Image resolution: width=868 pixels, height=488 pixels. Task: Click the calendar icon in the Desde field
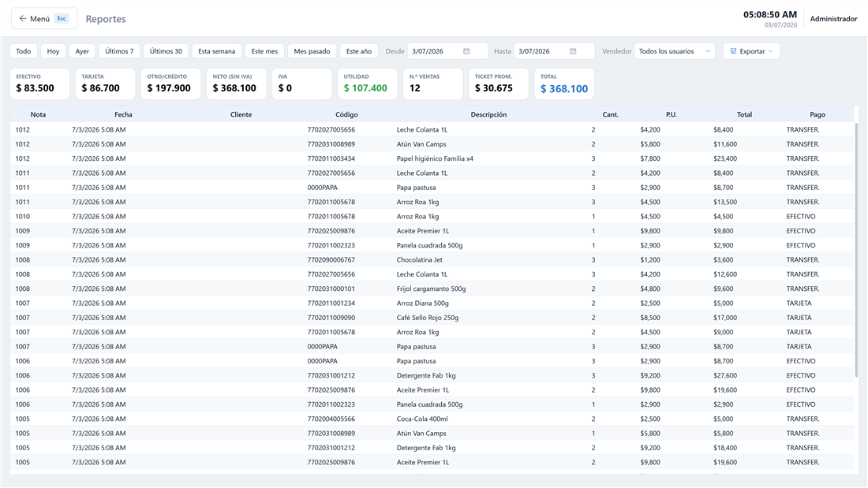pyautogui.click(x=466, y=51)
